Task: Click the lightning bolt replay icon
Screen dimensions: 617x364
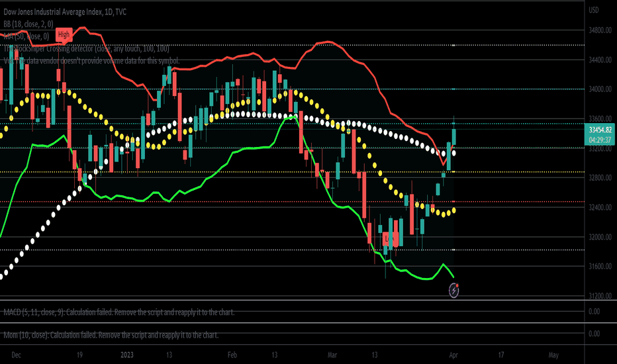Action: [453, 291]
